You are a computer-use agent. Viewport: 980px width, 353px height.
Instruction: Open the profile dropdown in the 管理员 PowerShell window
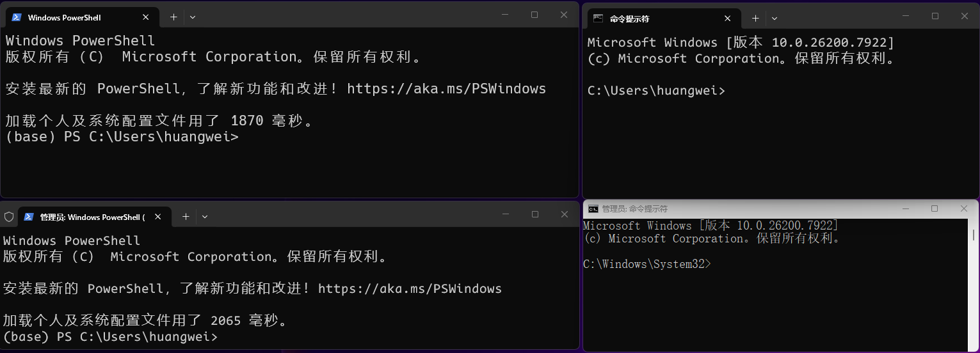pos(205,217)
